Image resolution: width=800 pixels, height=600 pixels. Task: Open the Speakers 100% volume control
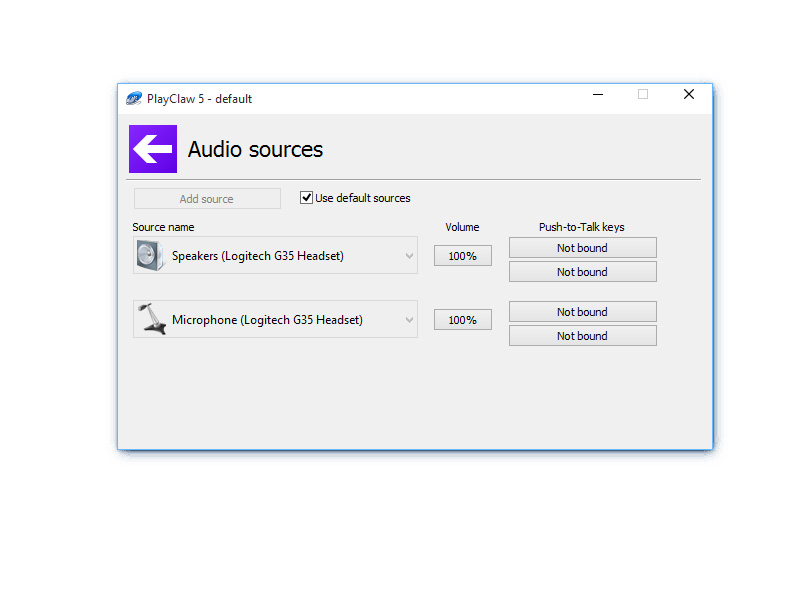[462, 256]
